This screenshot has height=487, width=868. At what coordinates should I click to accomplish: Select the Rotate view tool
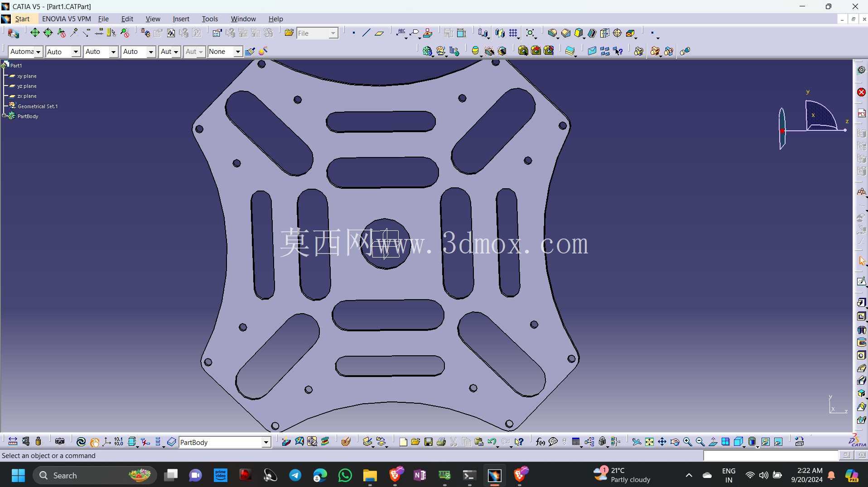(675, 442)
